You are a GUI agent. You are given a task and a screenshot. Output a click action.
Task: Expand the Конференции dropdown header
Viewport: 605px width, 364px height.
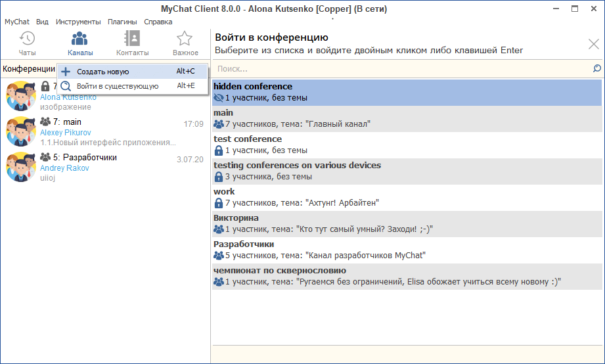click(x=29, y=69)
